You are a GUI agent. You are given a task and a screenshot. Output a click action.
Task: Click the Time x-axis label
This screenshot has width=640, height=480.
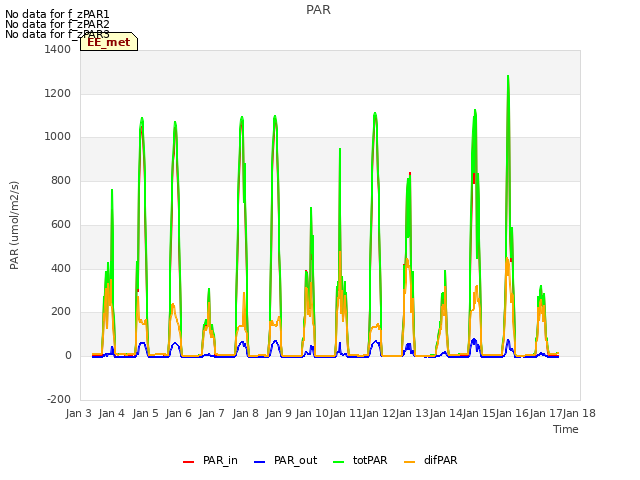click(566, 429)
